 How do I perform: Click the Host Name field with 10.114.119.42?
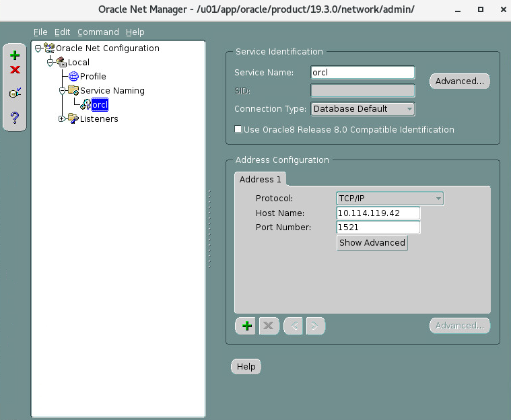pyautogui.click(x=378, y=213)
